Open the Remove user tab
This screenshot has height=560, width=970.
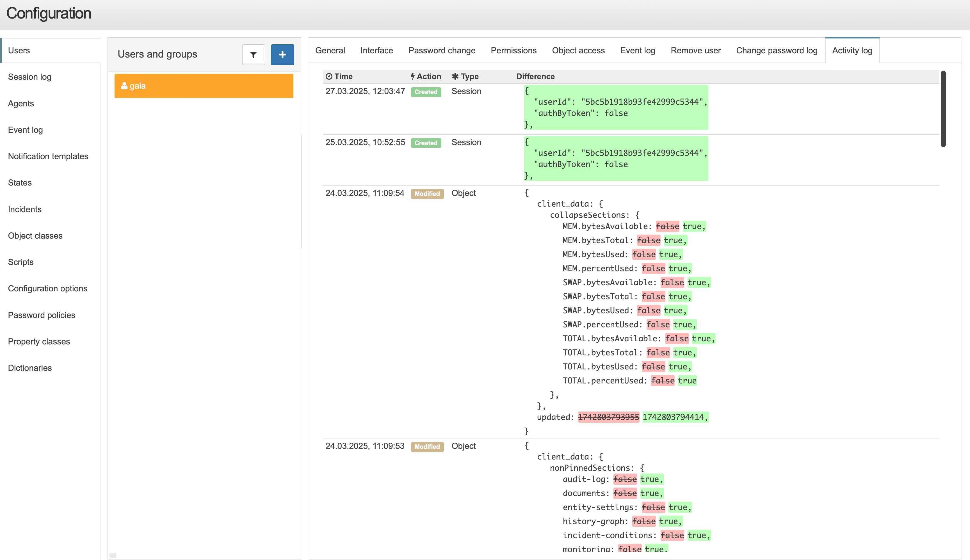click(x=695, y=50)
